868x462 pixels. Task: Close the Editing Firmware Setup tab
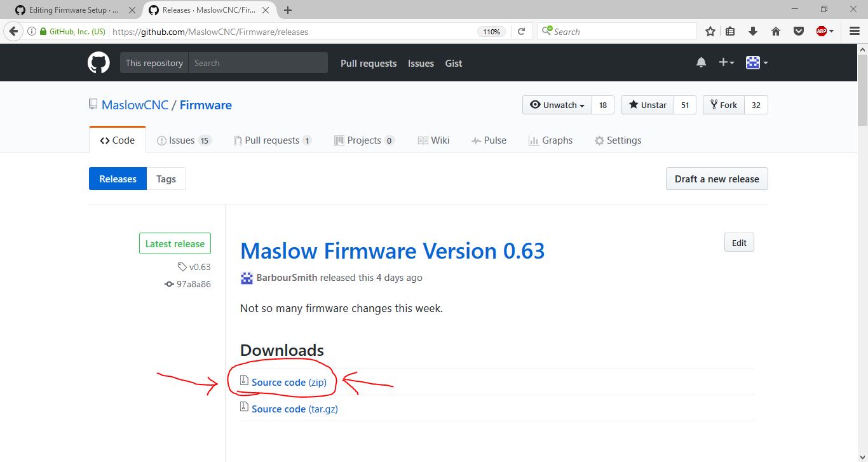tap(132, 10)
